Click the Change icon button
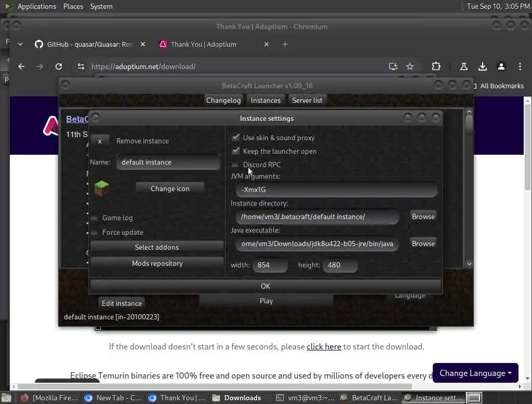This screenshot has height=404, width=532. pyautogui.click(x=170, y=188)
